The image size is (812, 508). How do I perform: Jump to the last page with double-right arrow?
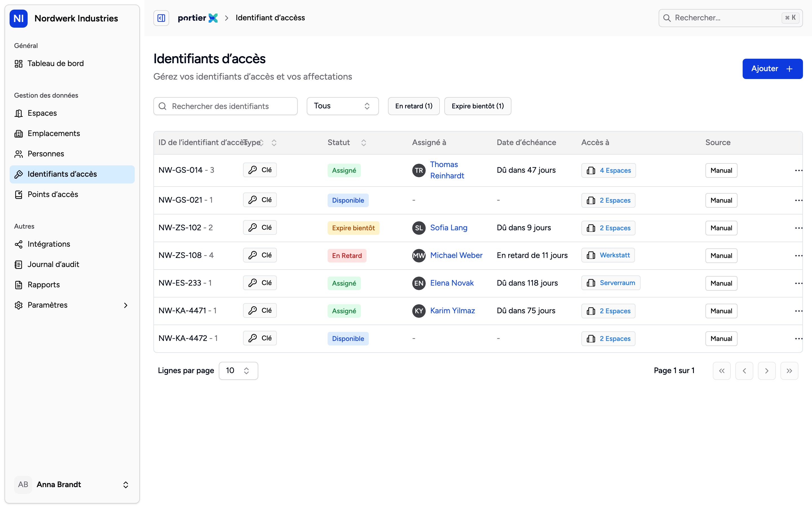click(x=789, y=371)
